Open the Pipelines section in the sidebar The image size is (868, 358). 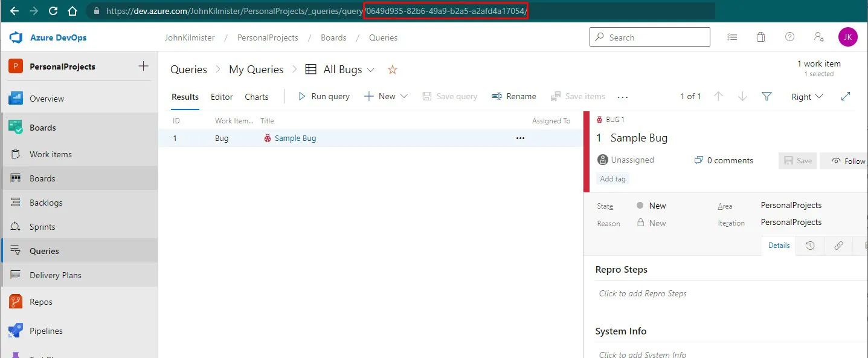click(45, 330)
